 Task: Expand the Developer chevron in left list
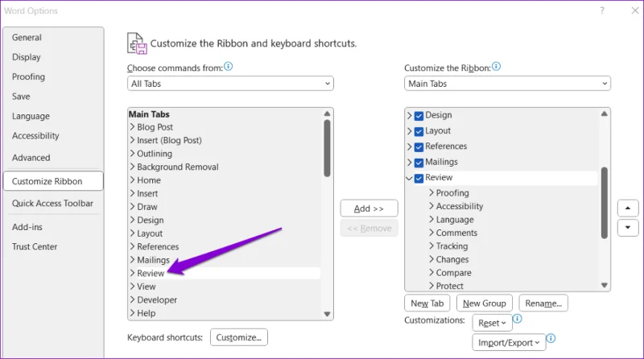132,299
